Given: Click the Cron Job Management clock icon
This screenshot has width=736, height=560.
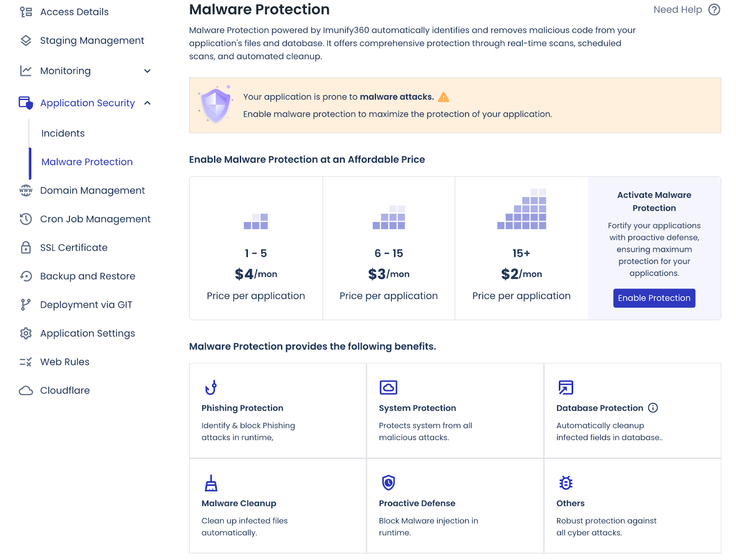Looking at the screenshot, I should [x=26, y=219].
